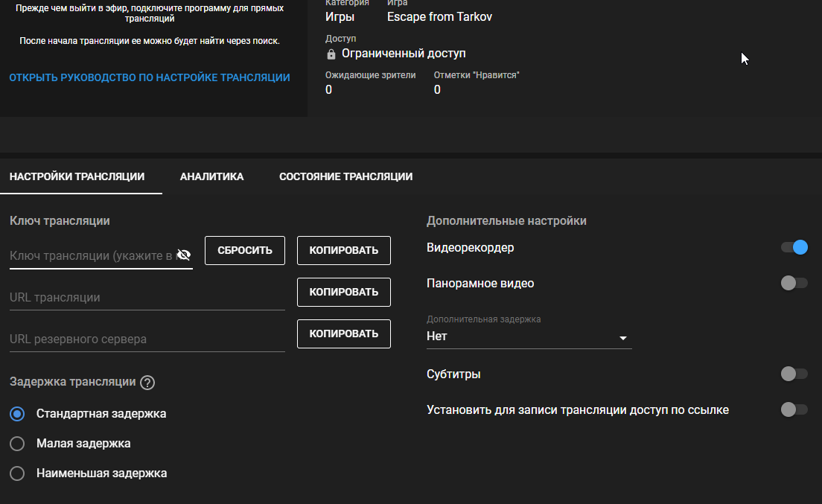Click the URL трансляции field
822x504 pixels.
[147, 298]
